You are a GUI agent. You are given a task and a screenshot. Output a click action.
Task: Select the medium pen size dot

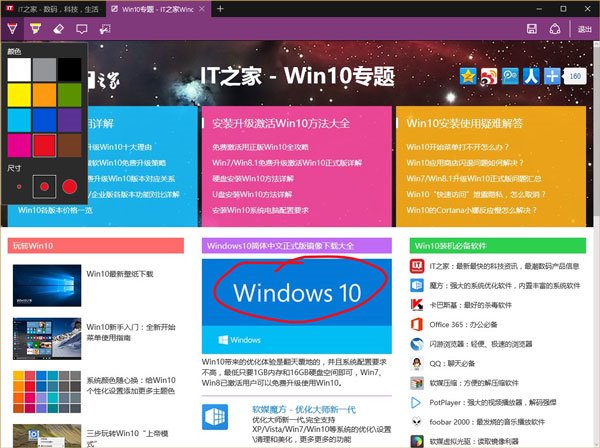[x=43, y=186]
